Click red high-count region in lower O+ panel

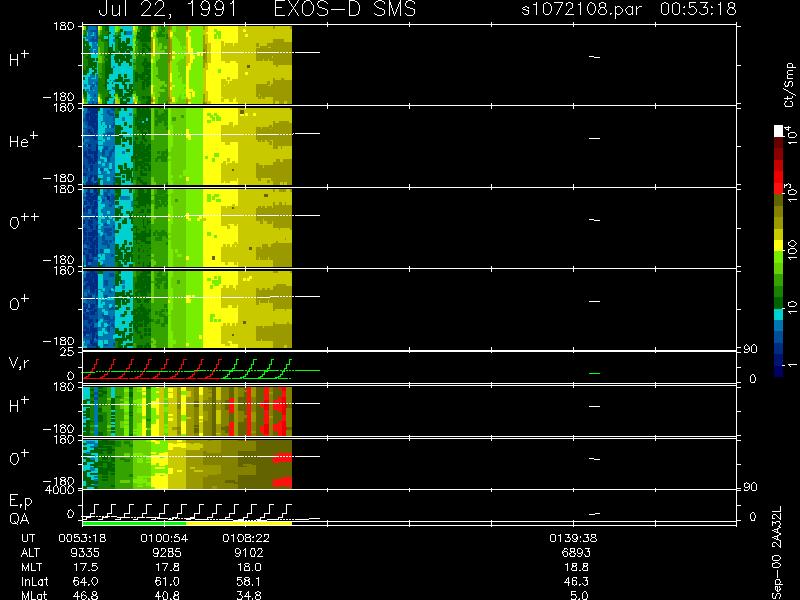click(282, 482)
